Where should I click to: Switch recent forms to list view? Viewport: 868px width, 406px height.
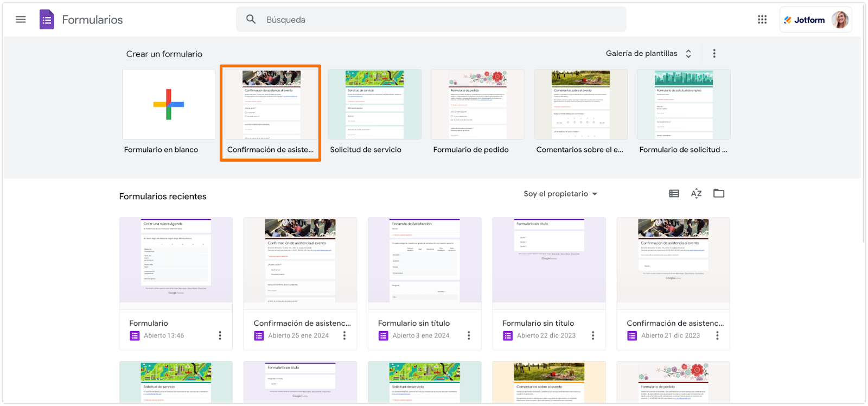tap(674, 194)
